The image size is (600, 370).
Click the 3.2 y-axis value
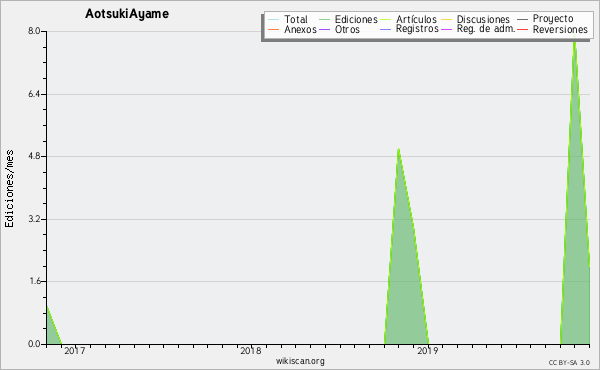click(x=34, y=219)
